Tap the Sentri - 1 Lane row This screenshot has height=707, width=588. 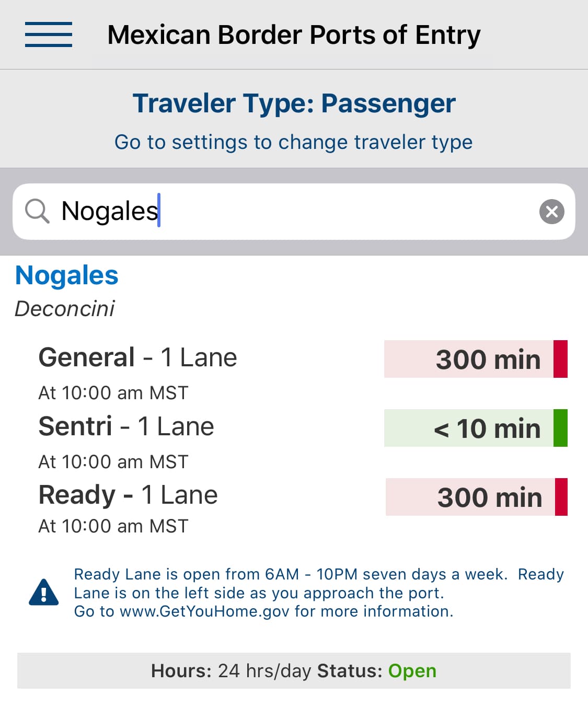coord(126,426)
